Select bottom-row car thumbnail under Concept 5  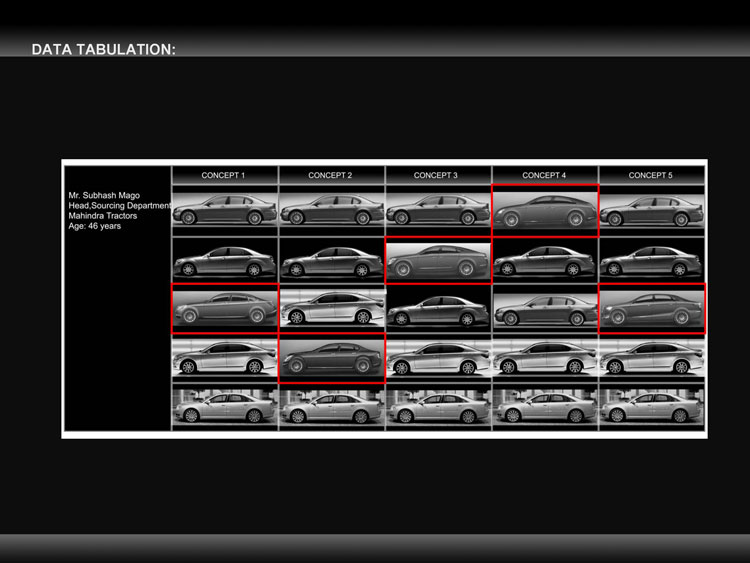point(652,409)
